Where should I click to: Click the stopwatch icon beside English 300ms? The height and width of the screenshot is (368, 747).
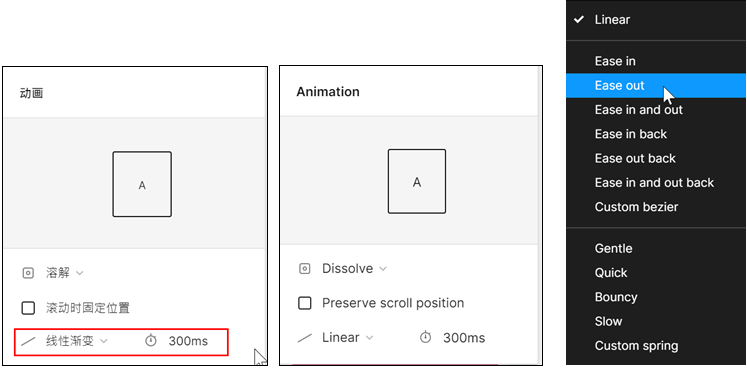pyautogui.click(x=425, y=337)
